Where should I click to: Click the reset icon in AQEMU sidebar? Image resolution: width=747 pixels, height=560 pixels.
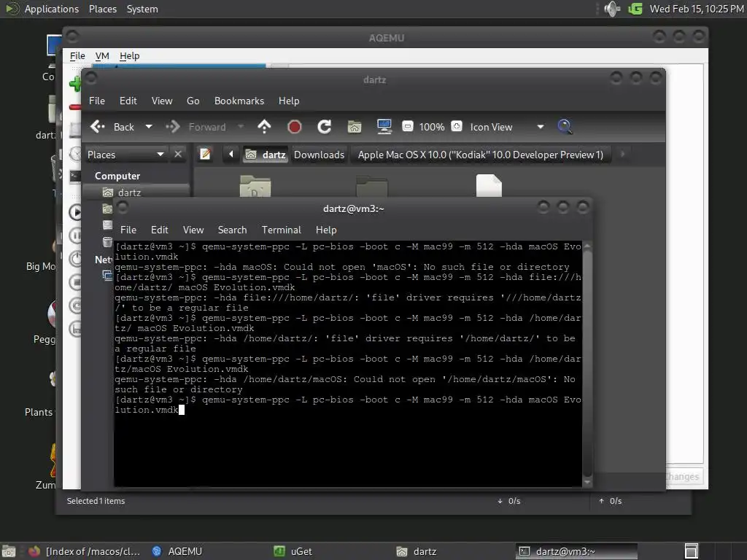click(x=75, y=306)
